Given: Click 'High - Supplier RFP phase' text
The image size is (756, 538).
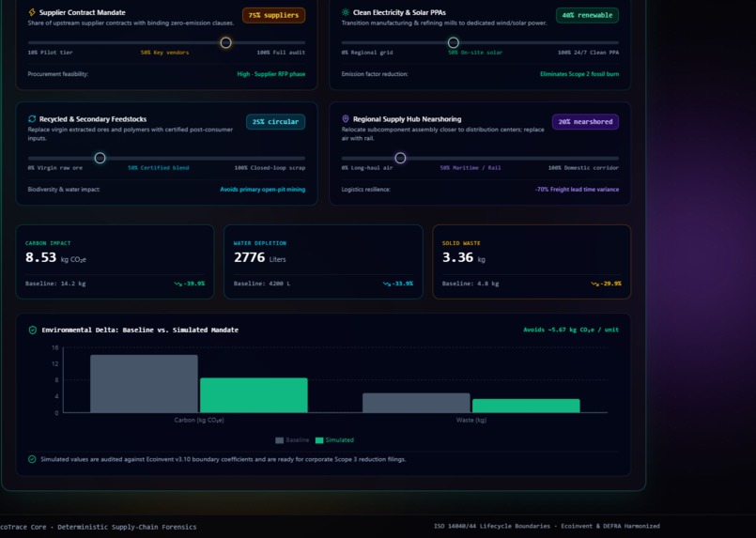Looking at the screenshot, I should [271, 74].
